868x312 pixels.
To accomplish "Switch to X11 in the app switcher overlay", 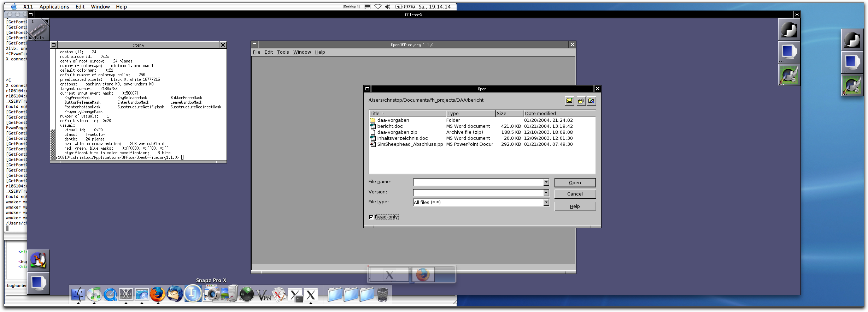I will [x=389, y=274].
